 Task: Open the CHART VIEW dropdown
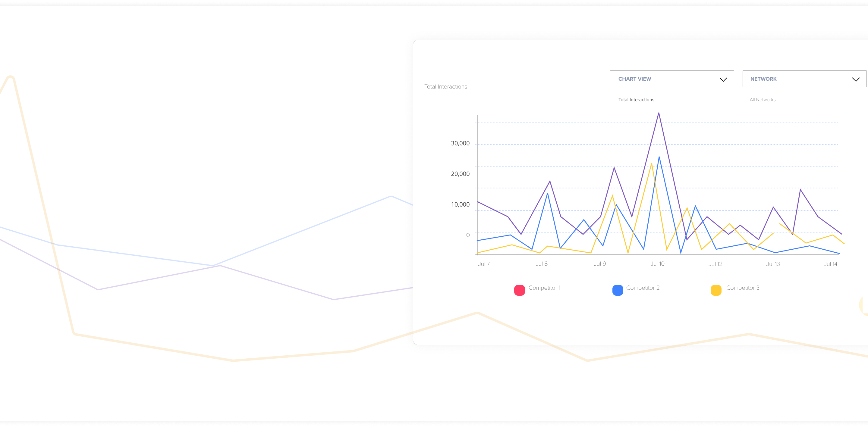tap(671, 79)
